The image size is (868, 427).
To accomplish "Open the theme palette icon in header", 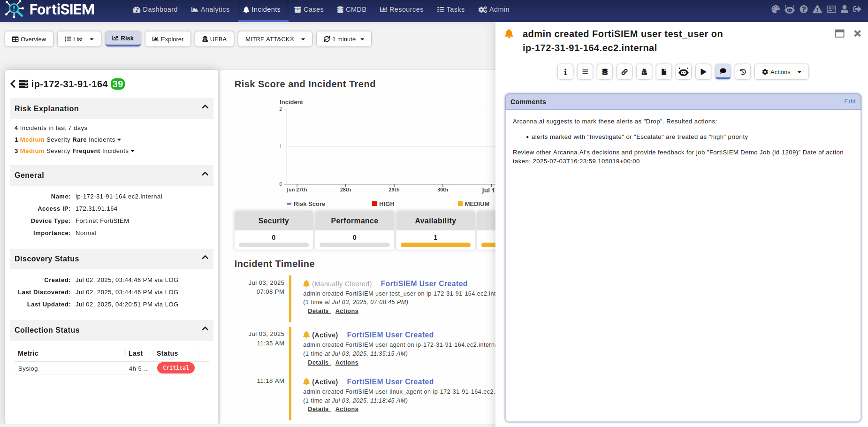I will pos(776,9).
